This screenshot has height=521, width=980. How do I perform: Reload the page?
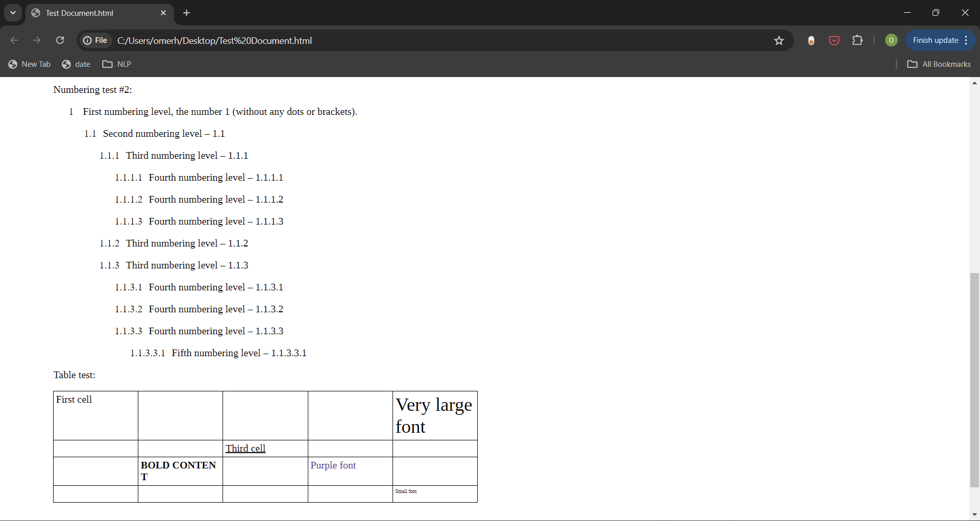tap(60, 40)
